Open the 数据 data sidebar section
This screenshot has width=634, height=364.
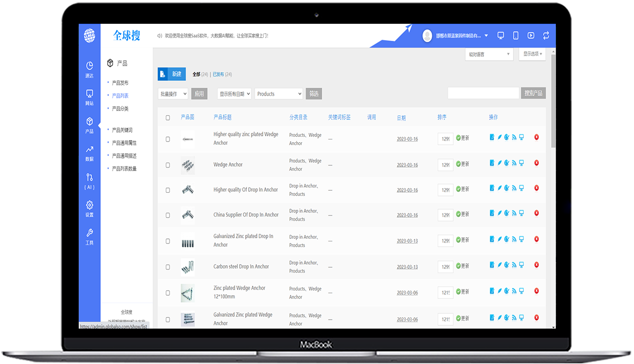89,153
